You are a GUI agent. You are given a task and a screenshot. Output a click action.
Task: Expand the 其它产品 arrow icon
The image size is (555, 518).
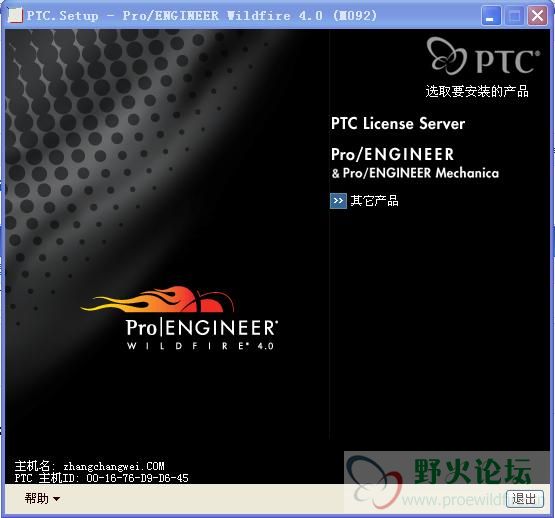point(338,201)
